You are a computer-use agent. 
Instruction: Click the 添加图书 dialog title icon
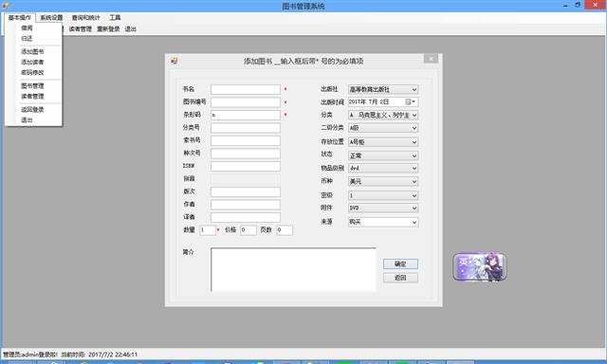click(175, 61)
